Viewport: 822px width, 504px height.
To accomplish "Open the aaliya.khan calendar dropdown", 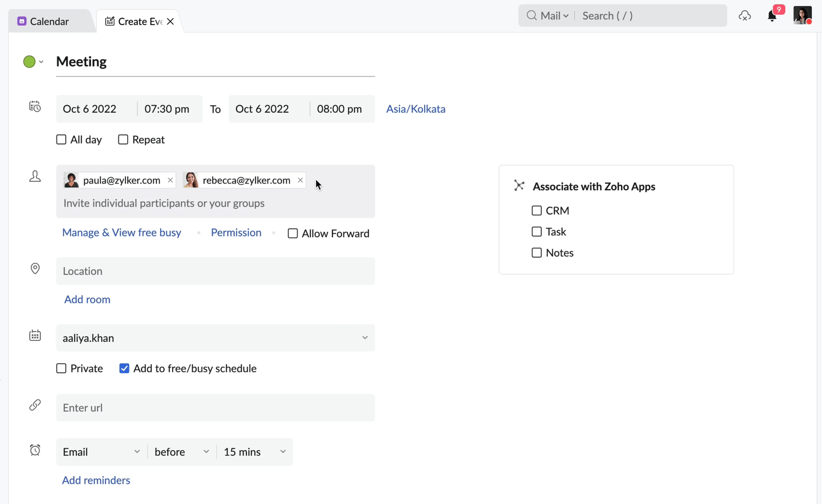I will pyautogui.click(x=215, y=338).
